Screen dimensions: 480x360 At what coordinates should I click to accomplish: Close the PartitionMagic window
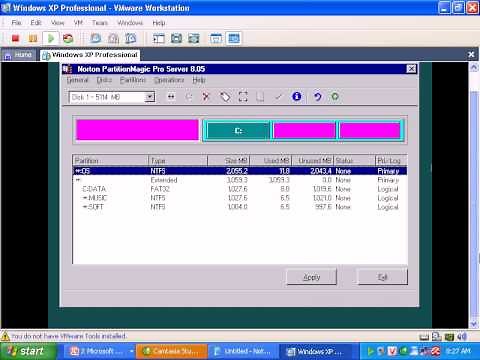coord(411,69)
